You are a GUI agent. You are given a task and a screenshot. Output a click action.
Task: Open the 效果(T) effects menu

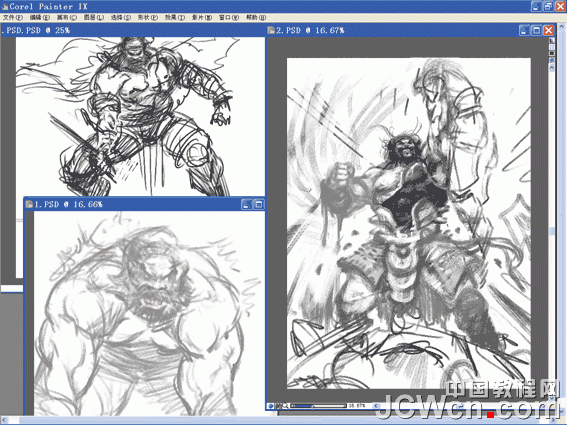(x=175, y=17)
